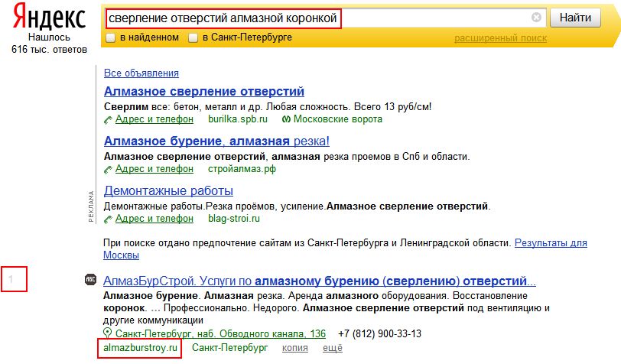Viewport: 621px width, 364px height.
Task: Click the metro icon by Московские ворота
Action: click(286, 119)
